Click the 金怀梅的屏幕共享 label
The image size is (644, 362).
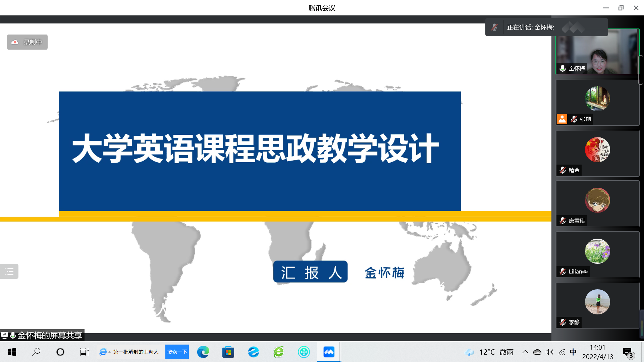50,336
